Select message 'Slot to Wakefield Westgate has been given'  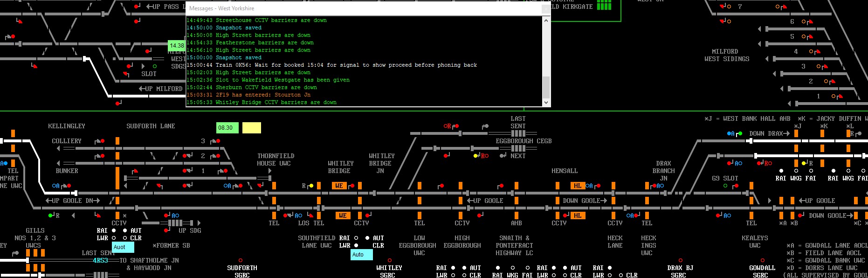(268, 80)
